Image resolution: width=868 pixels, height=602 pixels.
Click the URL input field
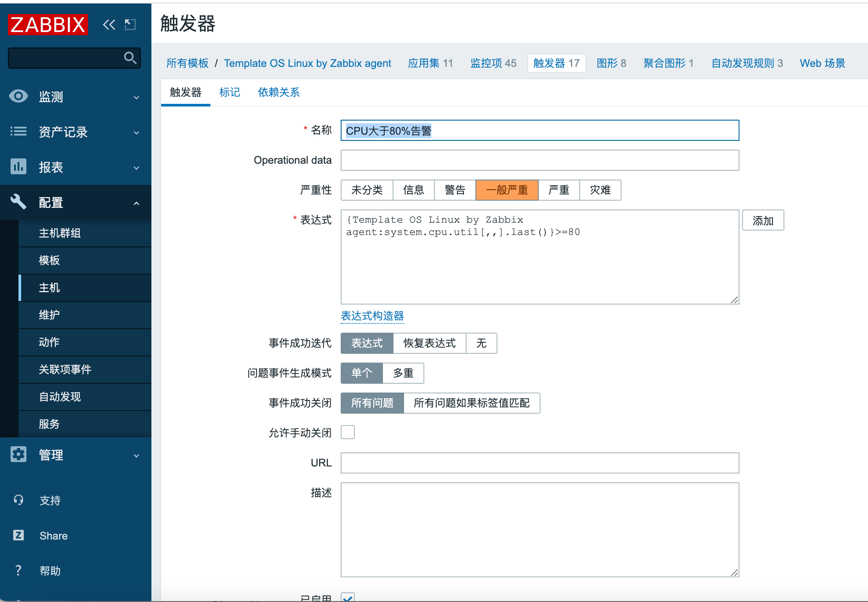point(539,463)
